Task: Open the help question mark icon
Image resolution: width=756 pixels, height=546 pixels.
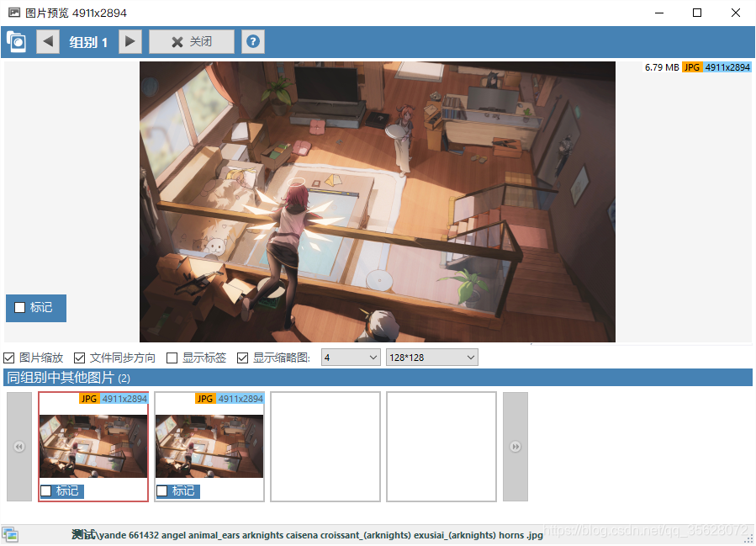Action: (x=253, y=41)
